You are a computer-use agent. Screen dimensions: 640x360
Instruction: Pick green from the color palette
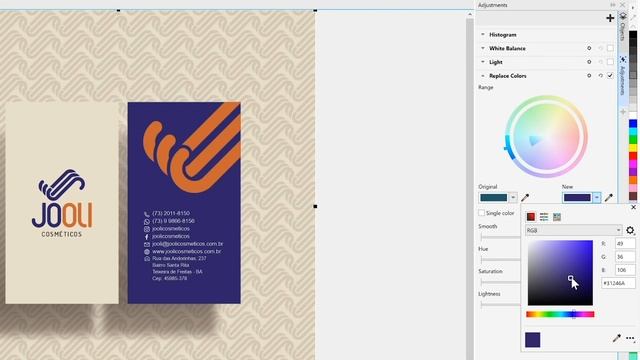[633, 140]
